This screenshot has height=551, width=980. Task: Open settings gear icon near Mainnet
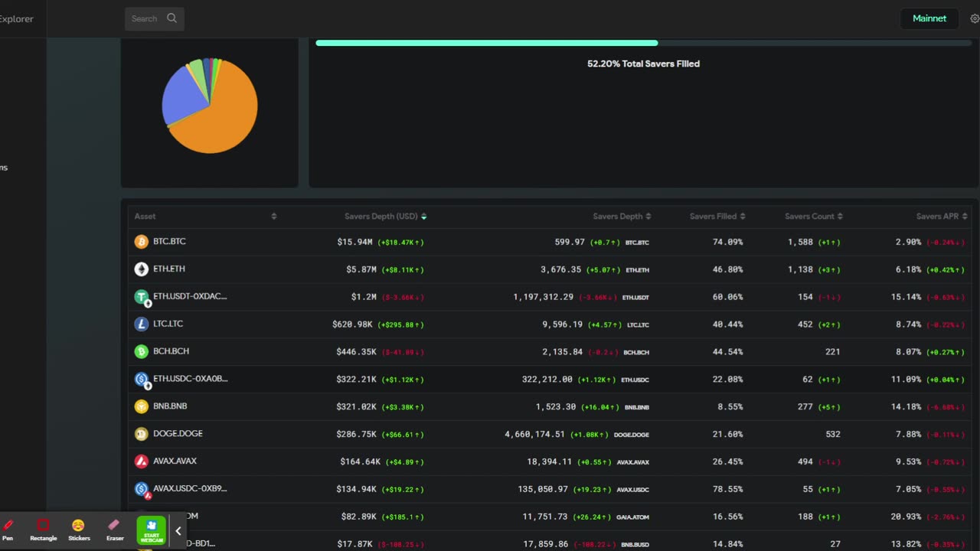(975, 18)
